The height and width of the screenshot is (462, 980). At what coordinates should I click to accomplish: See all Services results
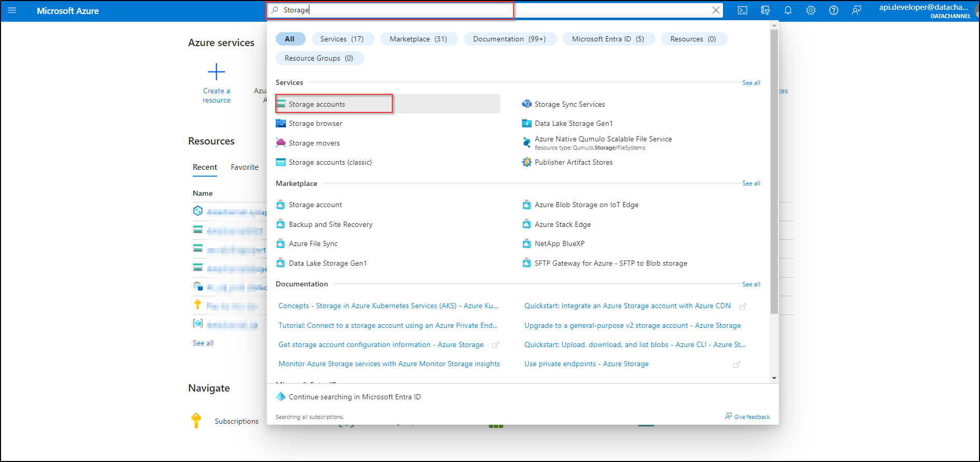(x=751, y=83)
